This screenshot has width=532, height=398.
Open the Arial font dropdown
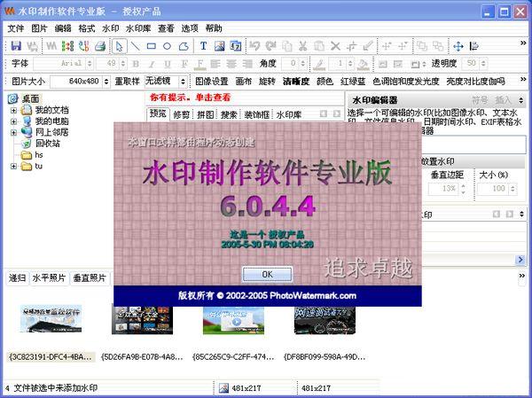(x=90, y=64)
